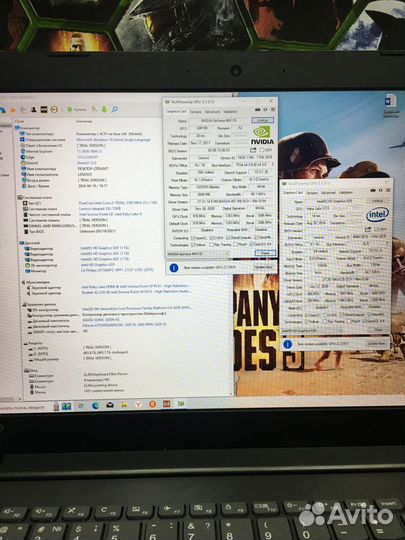The image size is (405, 540).
Task: Open Microsoft Edge from the taskbar
Action: point(95,405)
